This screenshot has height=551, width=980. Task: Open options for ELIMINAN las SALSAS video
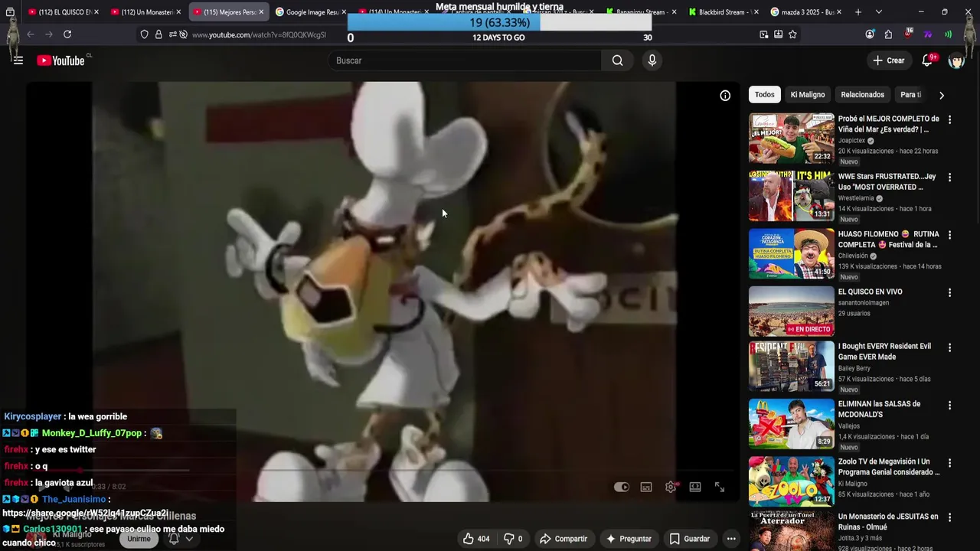(x=949, y=405)
